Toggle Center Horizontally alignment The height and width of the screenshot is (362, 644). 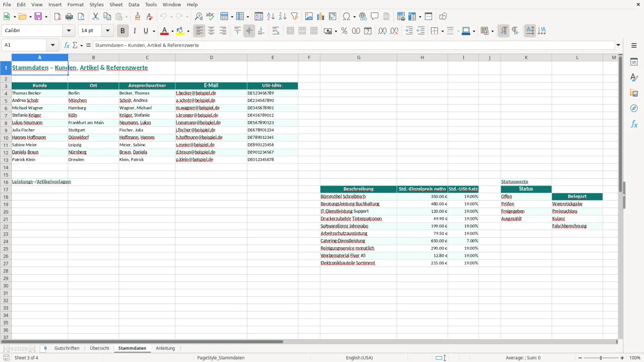click(211, 31)
